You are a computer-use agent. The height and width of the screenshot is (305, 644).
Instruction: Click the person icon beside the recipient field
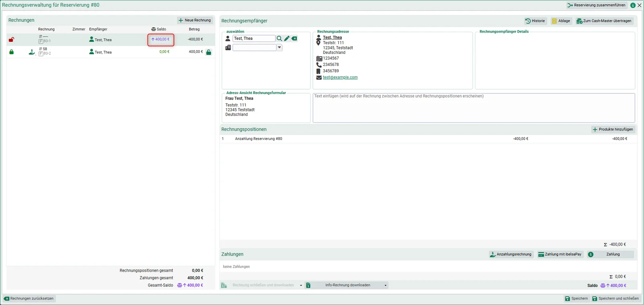coord(228,39)
